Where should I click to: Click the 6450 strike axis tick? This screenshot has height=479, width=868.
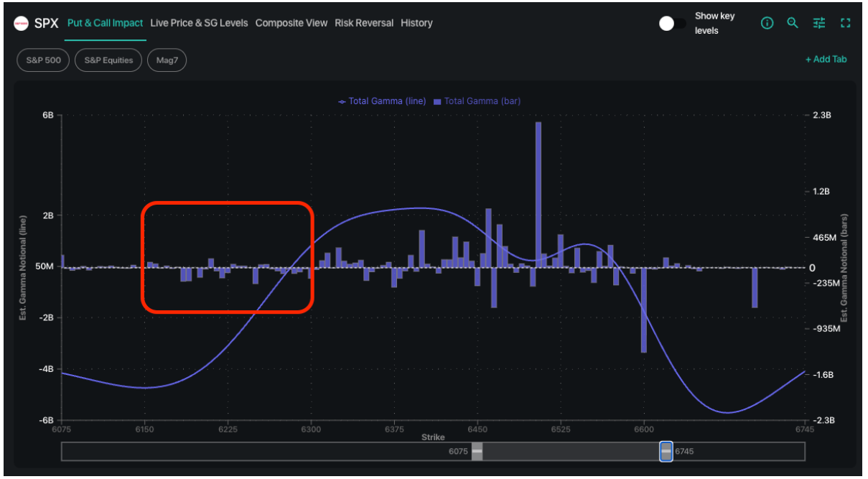[477, 429]
